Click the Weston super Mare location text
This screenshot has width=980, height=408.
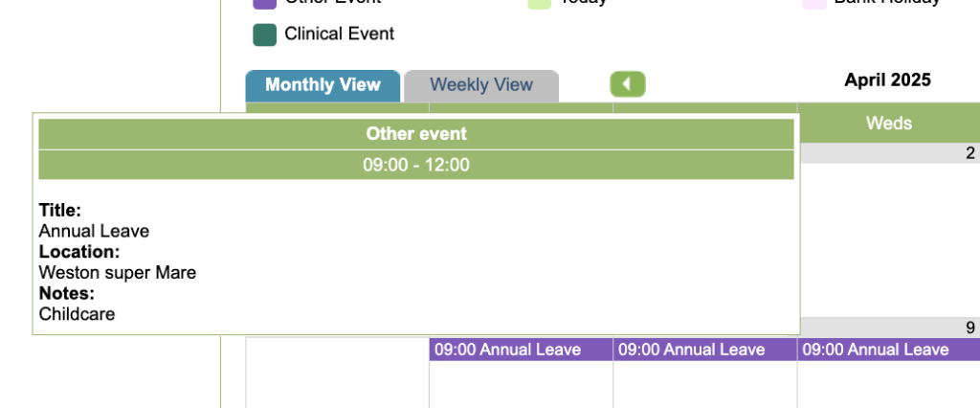(118, 272)
